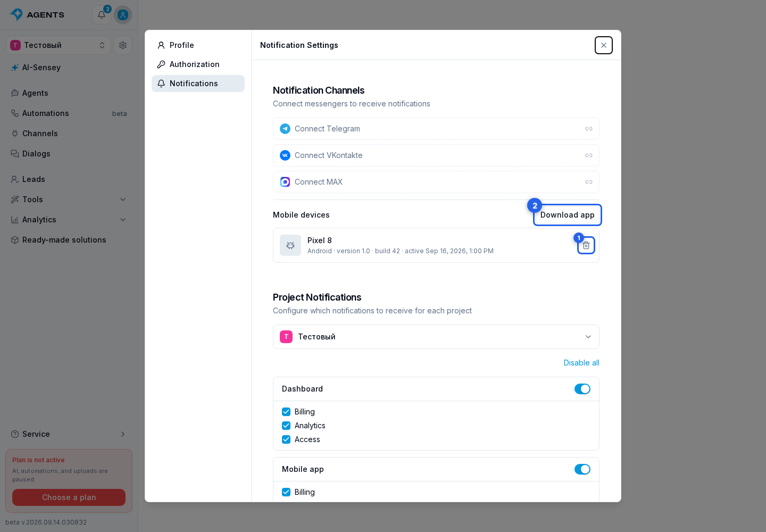Open Channels in the sidebar
The image size is (766, 532).
pos(69,134)
